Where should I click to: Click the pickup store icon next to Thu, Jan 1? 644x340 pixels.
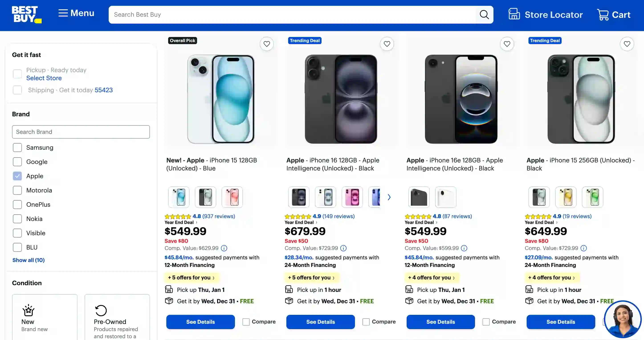[169, 289]
